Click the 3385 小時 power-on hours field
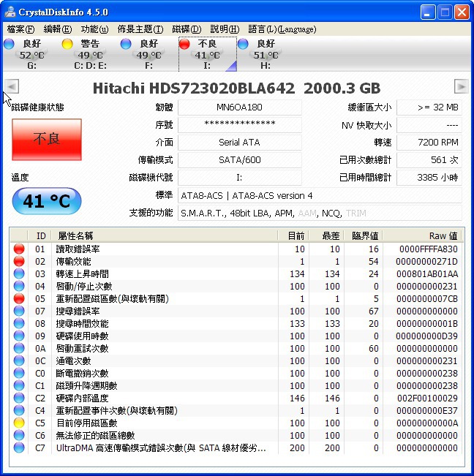 pyautogui.click(x=429, y=178)
